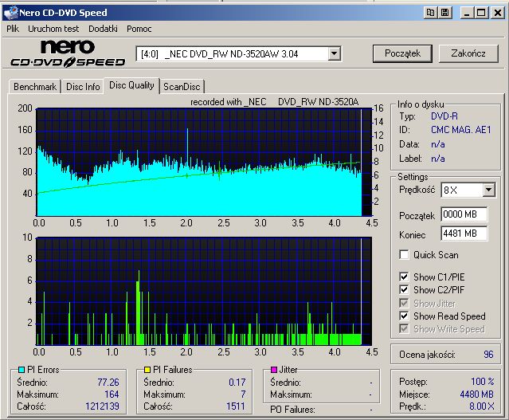Click the Prędk. 8.00X value
The width and height of the screenshot is (509, 420).
(x=482, y=406)
